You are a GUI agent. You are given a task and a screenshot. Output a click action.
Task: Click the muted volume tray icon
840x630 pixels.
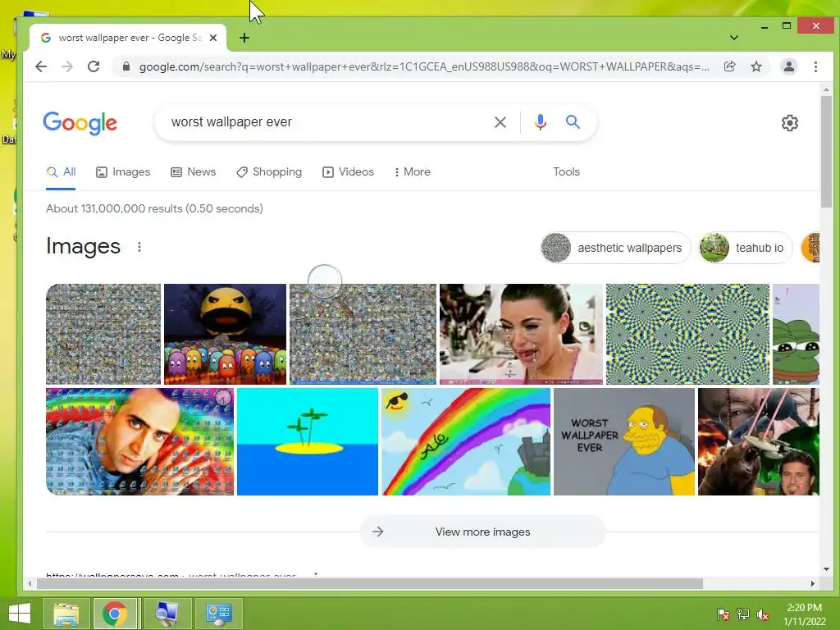[763, 614]
